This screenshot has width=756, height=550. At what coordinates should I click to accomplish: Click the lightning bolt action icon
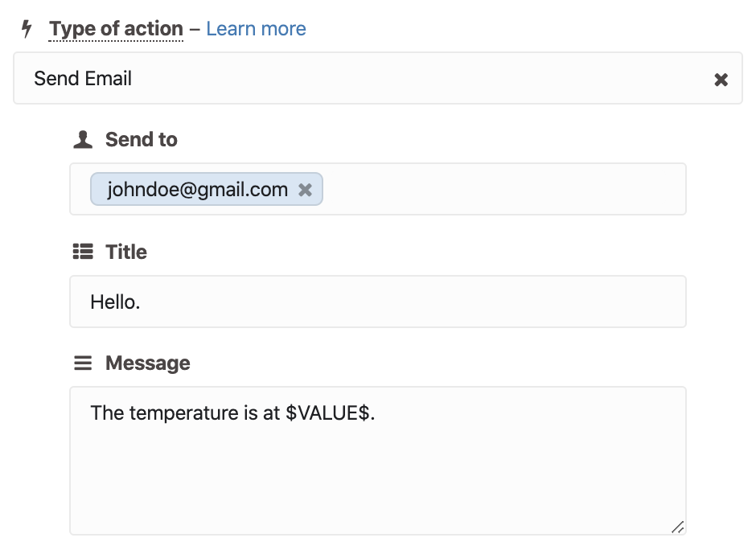pos(27,28)
